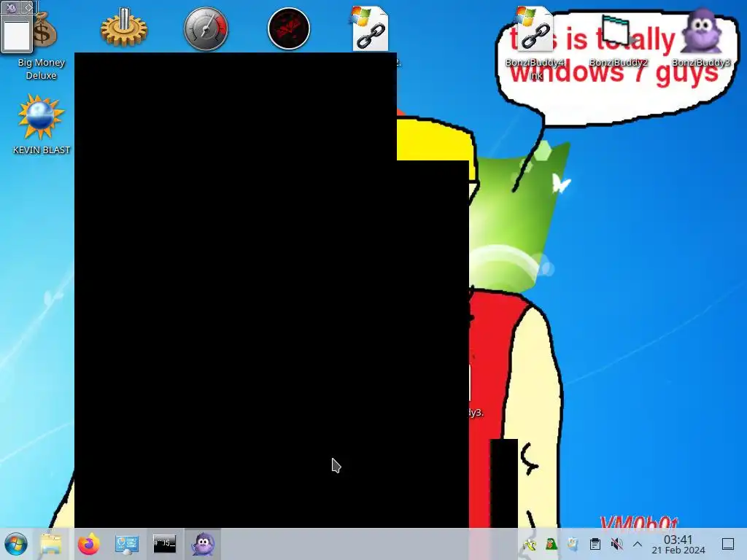Open the speedometer gauge desktop icon
Image resolution: width=747 pixels, height=560 pixels.
point(206,28)
